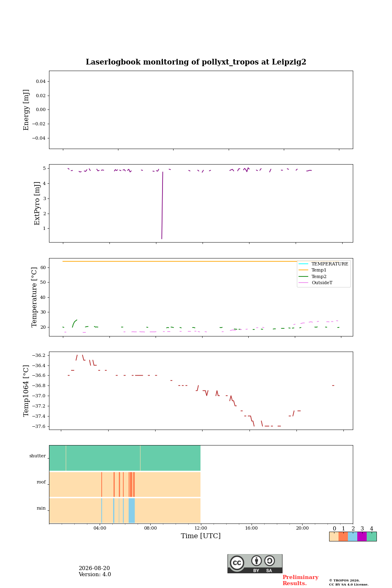Viewport: 392px width, 588px height.
Task: Click the 08:00 time tick label
Action: pyautogui.click(x=150, y=528)
